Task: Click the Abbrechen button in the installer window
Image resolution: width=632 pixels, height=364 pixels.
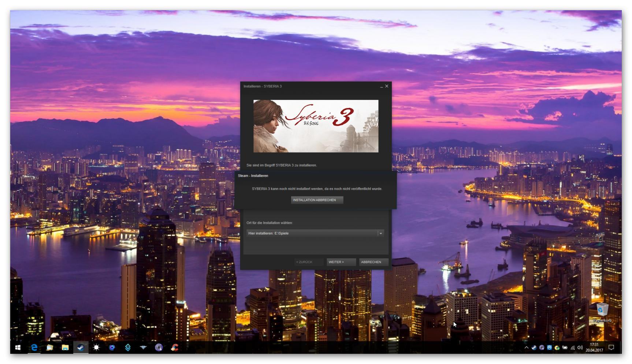Action: (373, 262)
